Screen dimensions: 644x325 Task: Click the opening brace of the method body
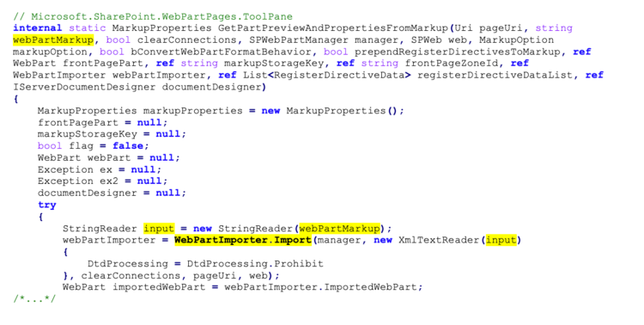[x=16, y=99]
